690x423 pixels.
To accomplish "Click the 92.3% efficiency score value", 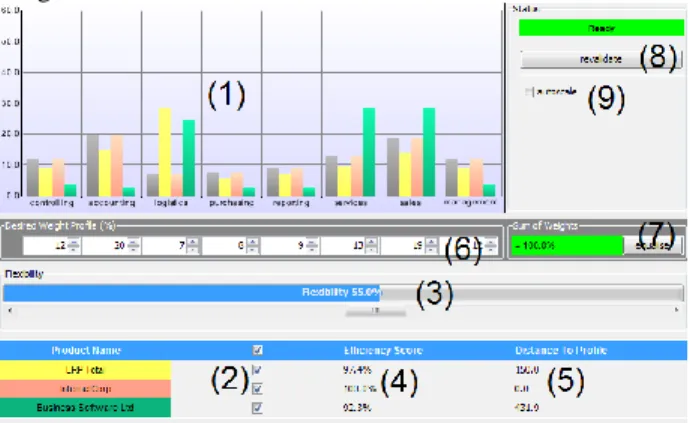I will 357,408.
